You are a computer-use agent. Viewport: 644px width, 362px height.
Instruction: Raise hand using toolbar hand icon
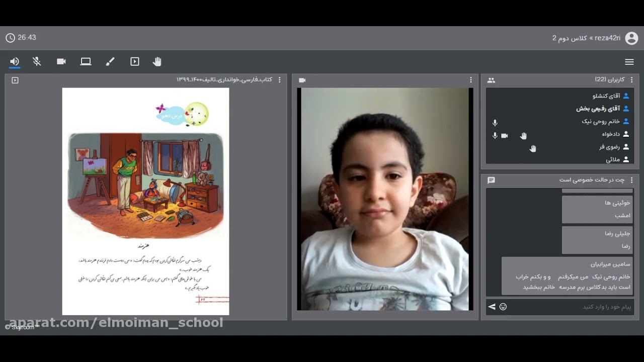(x=157, y=61)
